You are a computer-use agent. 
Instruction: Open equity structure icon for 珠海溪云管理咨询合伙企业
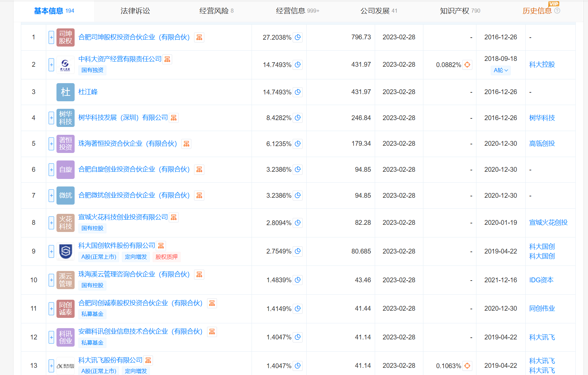pos(199,274)
